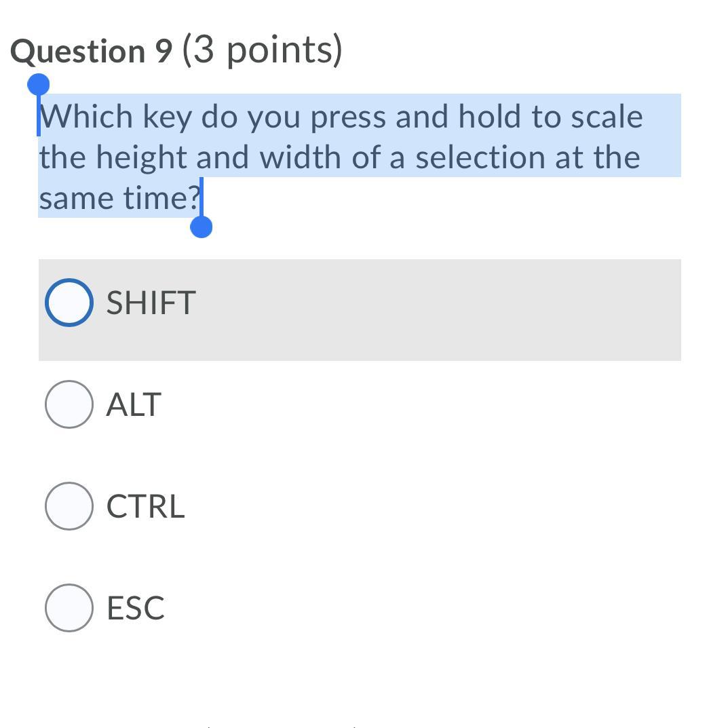
Task: Mark ESC as the answer
Action: [69, 607]
